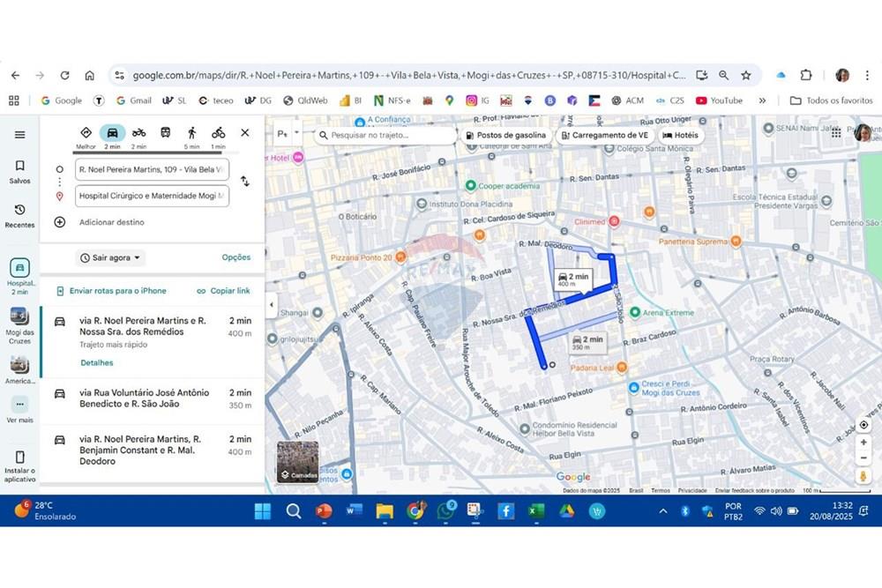Click Enviar rotas para o iPhone
The height and width of the screenshot is (588, 882).
click(x=110, y=291)
